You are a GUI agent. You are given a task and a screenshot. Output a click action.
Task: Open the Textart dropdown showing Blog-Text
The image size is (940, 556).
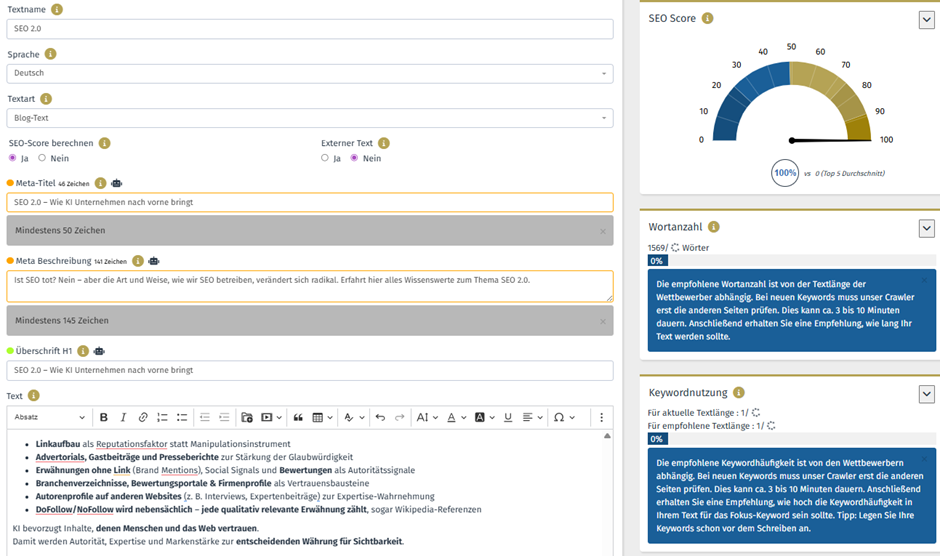tap(310, 118)
